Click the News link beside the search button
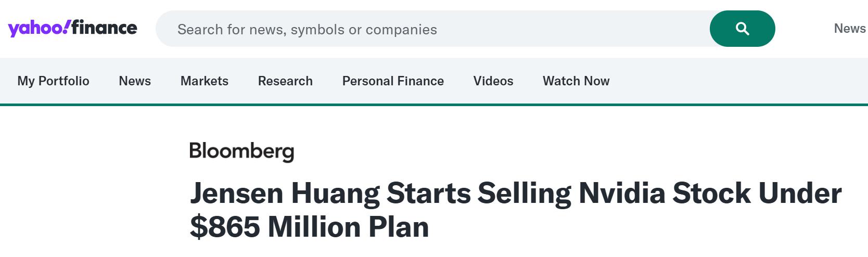 (x=849, y=29)
